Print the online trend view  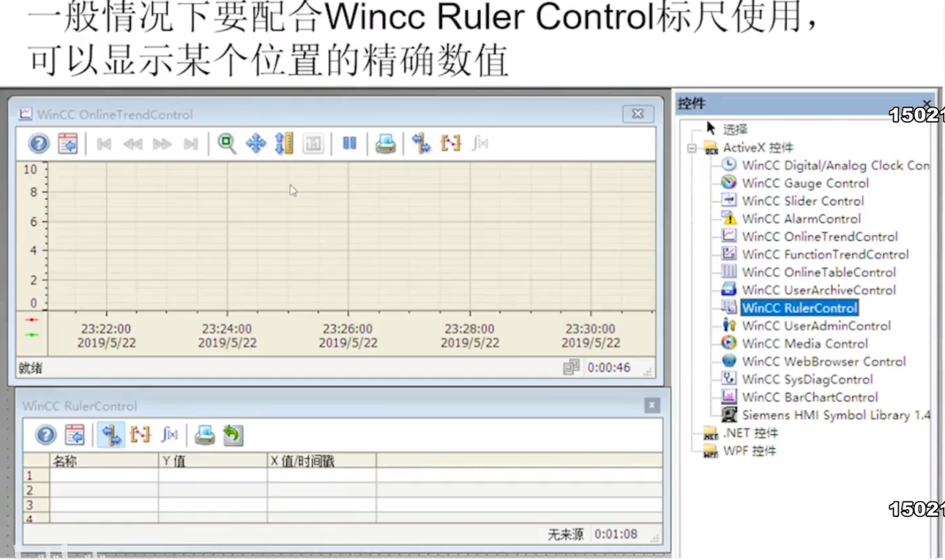tap(385, 143)
